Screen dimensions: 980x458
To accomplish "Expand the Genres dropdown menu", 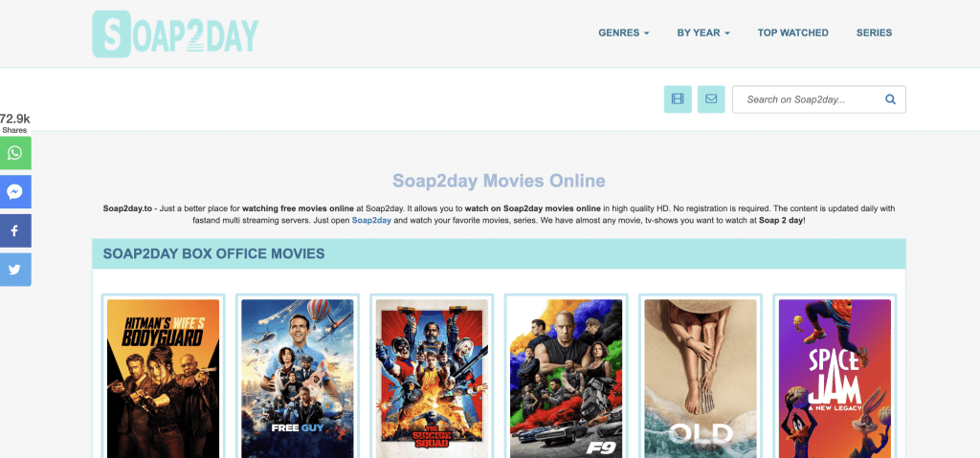I will (x=623, y=33).
